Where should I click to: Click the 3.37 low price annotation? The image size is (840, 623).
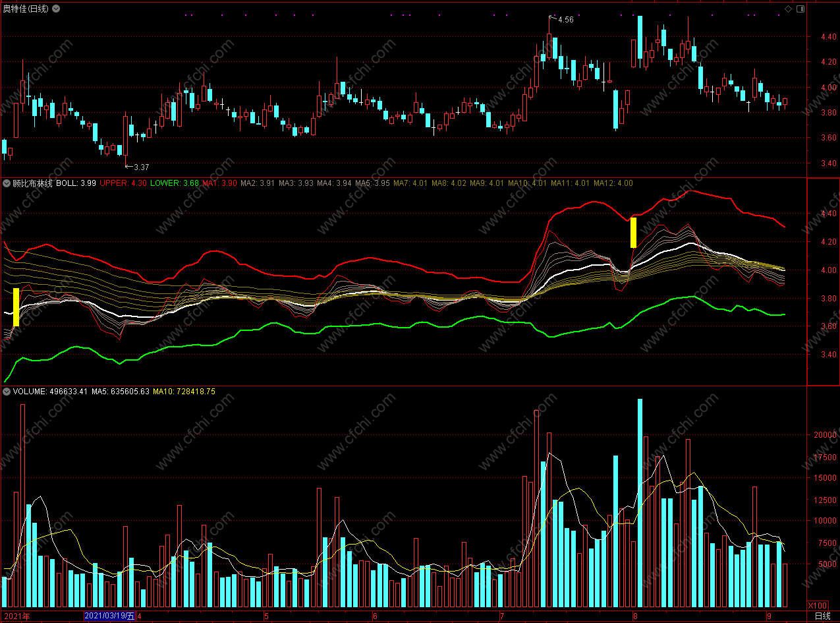(x=141, y=167)
